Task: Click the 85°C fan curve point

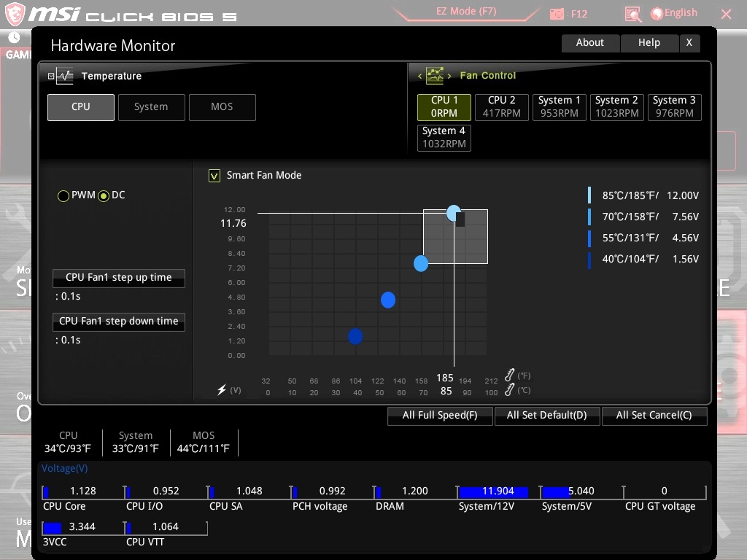Action: tap(454, 213)
